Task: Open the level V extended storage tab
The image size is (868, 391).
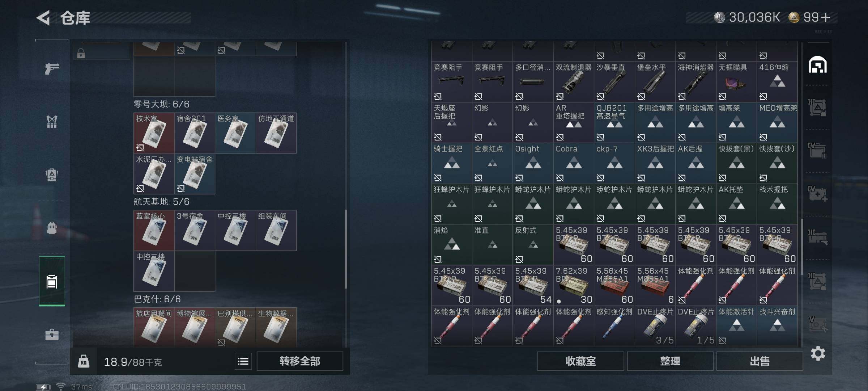Action: pyautogui.click(x=818, y=324)
